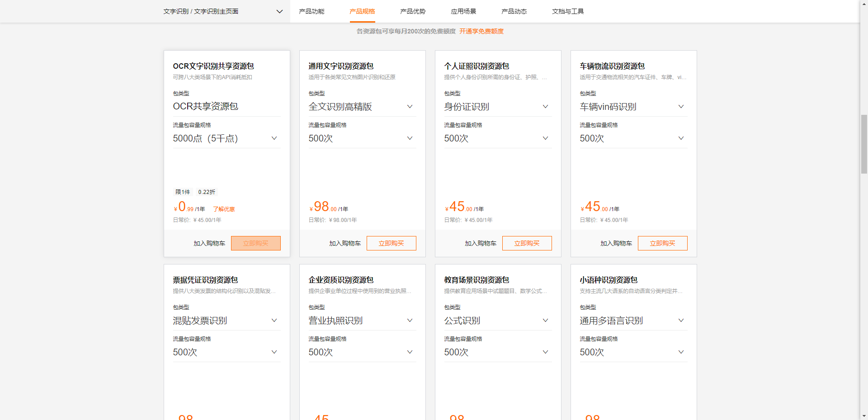This screenshot has height=420, width=868.
Task: Expand the 营业执照识别 dropdown
Action: pyautogui.click(x=362, y=321)
